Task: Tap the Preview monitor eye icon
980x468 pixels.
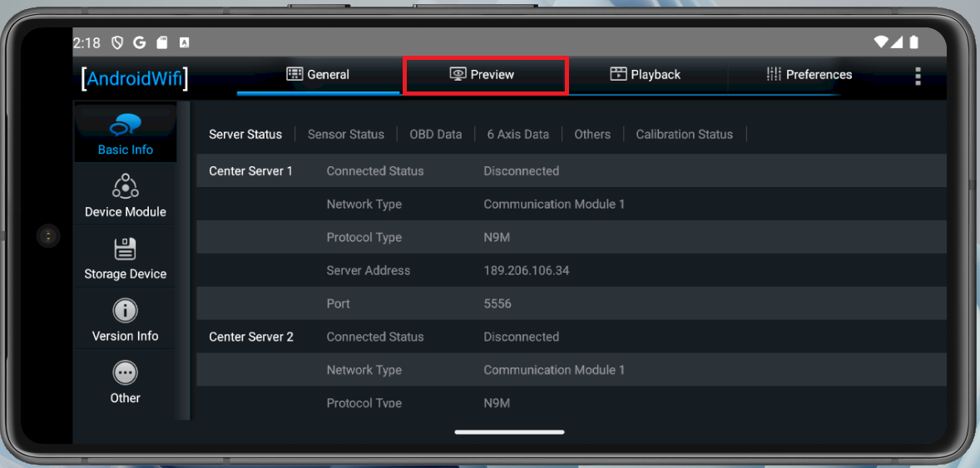Action: [x=458, y=74]
